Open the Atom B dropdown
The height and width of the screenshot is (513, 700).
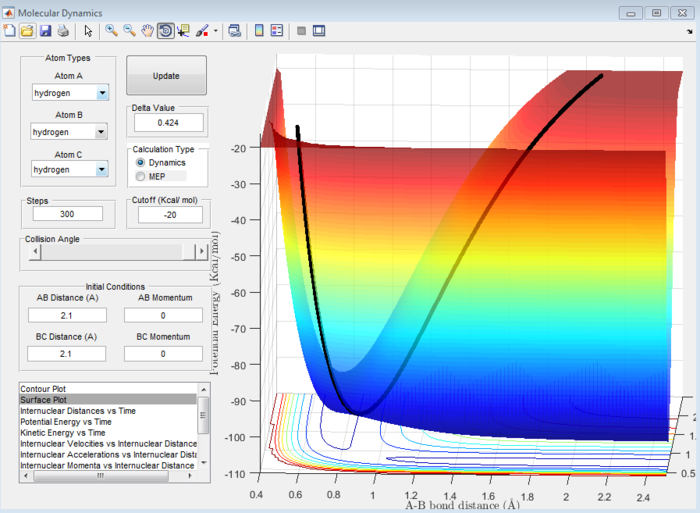102,132
